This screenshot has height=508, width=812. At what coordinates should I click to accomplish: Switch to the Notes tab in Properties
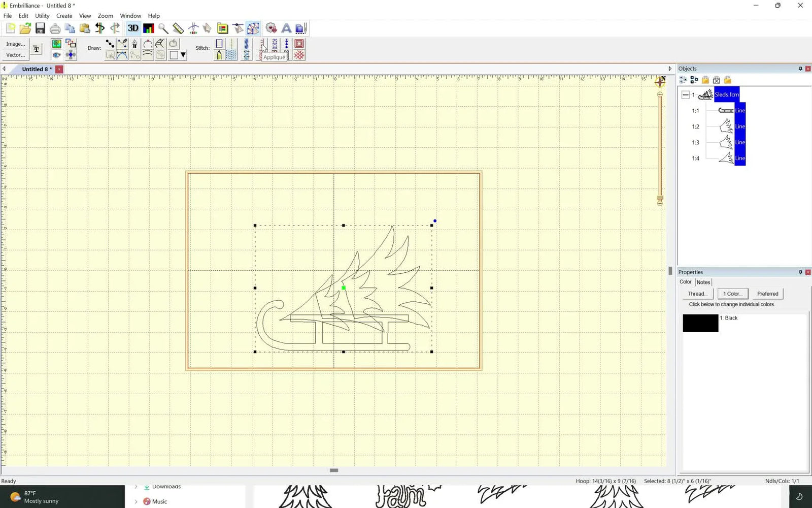pos(703,282)
